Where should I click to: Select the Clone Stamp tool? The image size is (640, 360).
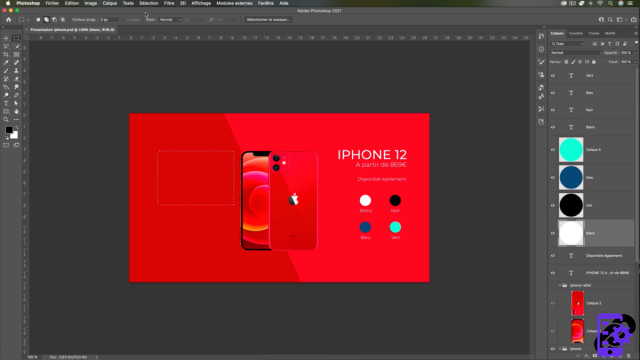pyautogui.click(x=16, y=71)
